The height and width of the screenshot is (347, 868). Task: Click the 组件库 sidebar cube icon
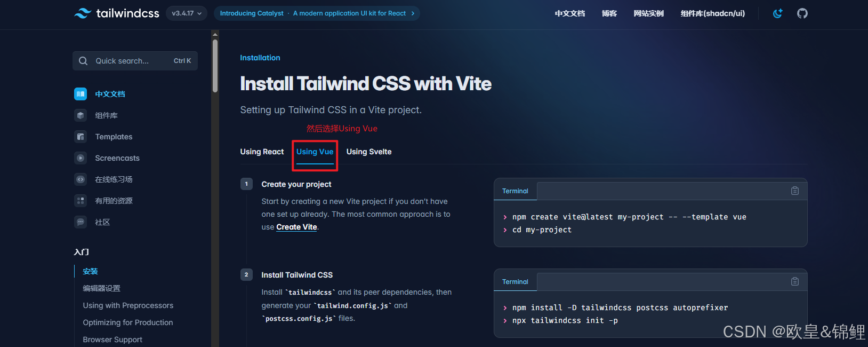[x=81, y=115]
